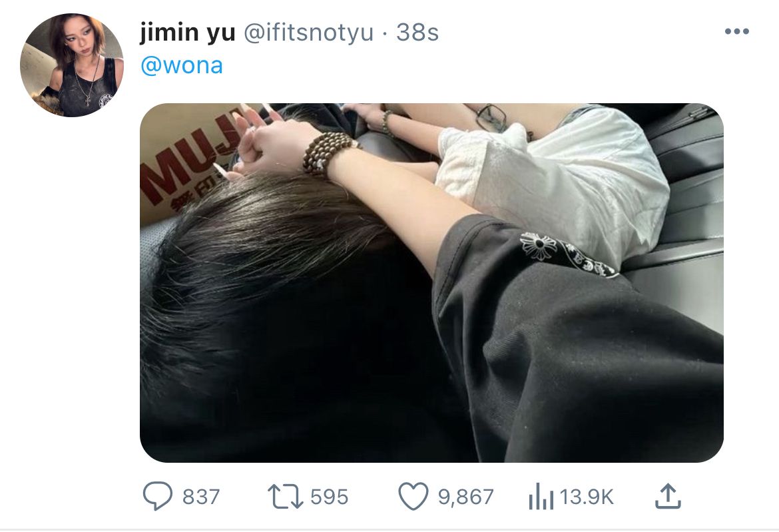Click the cross emblem on black sleeve
Screen dimensions: 779x532
(539, 246)
